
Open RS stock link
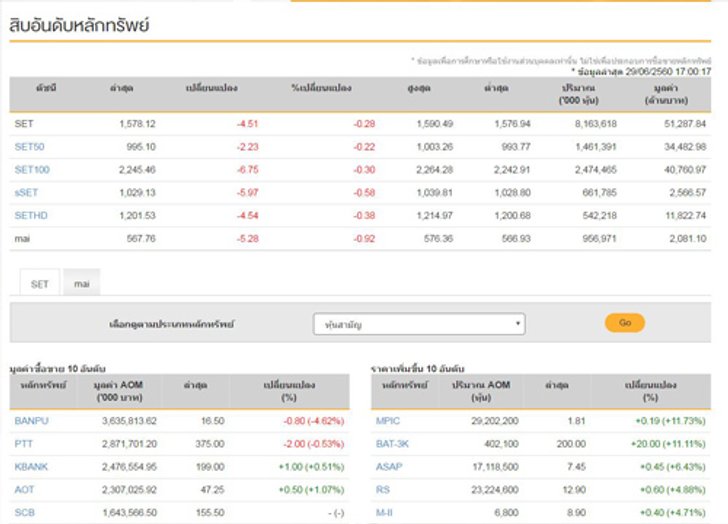[383, 490]
